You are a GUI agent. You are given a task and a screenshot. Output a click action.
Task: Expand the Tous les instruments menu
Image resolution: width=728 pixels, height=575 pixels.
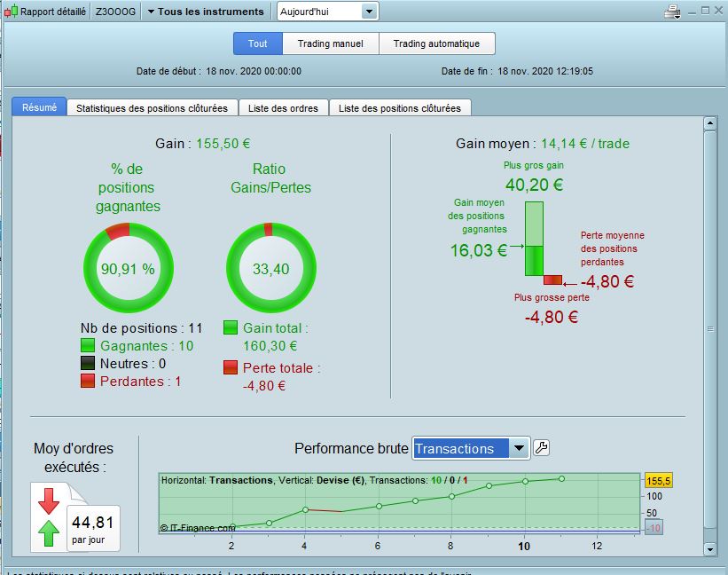pyautogui.click(x=206, y=12)
